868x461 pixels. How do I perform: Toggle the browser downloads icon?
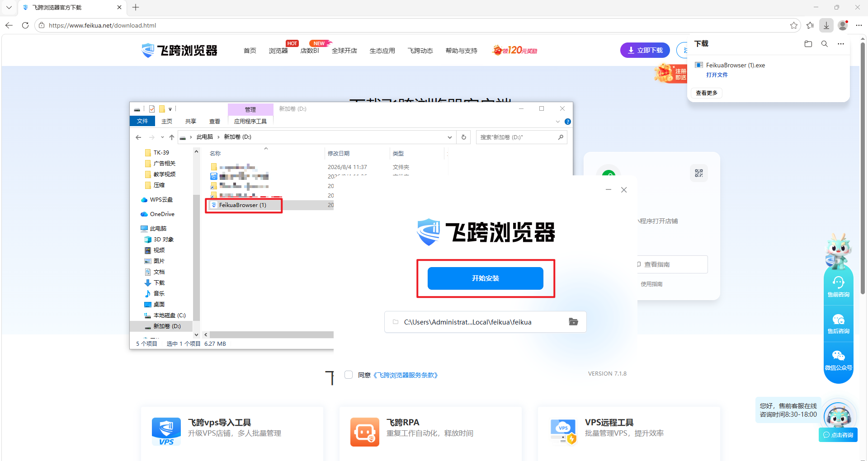826,25
